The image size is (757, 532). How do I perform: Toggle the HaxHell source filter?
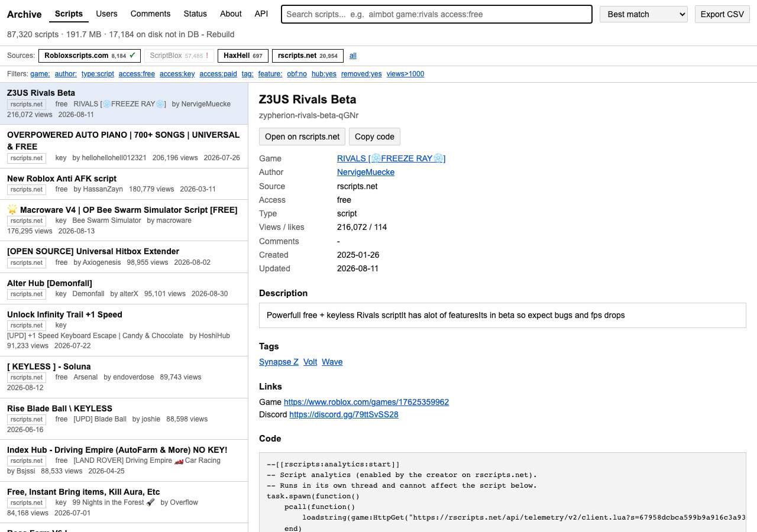pos(243,56)
